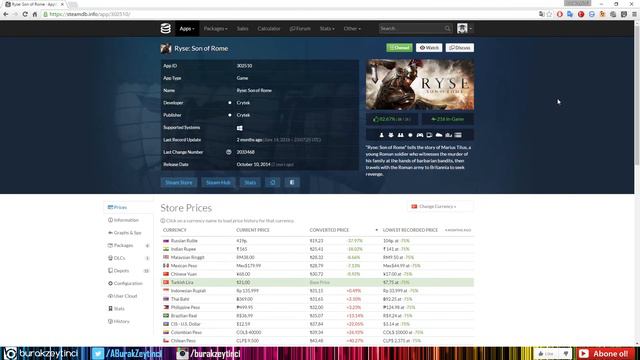Select the Information sidebar tab
The width and height of the screenshot is (640, 360).
pyautogui.click(x=128, y=220)
